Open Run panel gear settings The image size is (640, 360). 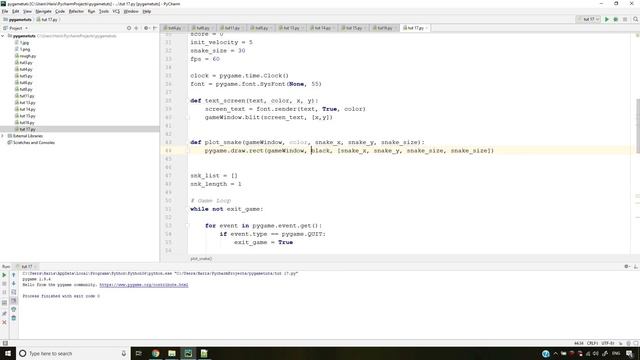pyautogui.click(x=627, y=267)
